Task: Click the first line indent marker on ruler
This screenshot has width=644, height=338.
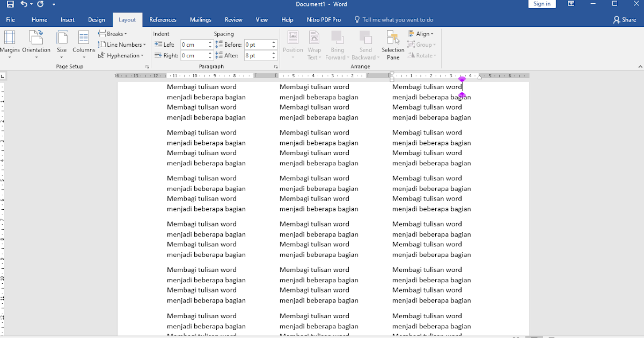Action: (x=392, y=74)
